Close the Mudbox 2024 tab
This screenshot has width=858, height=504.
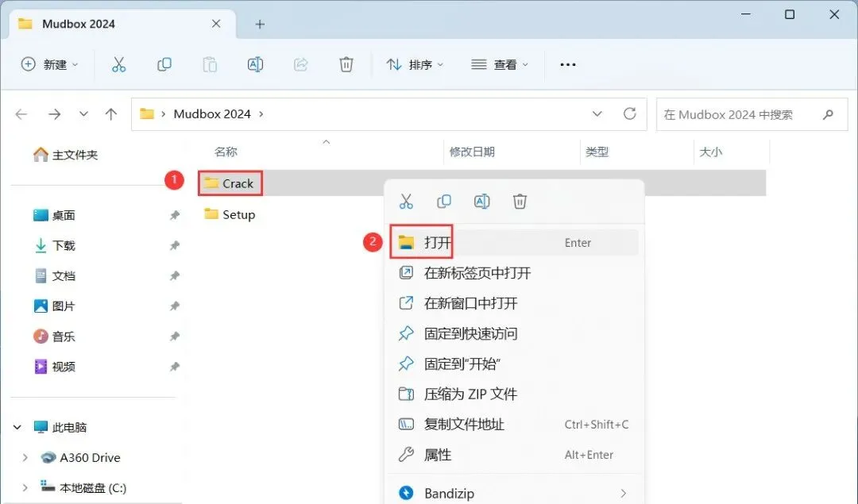pos(216,24)
